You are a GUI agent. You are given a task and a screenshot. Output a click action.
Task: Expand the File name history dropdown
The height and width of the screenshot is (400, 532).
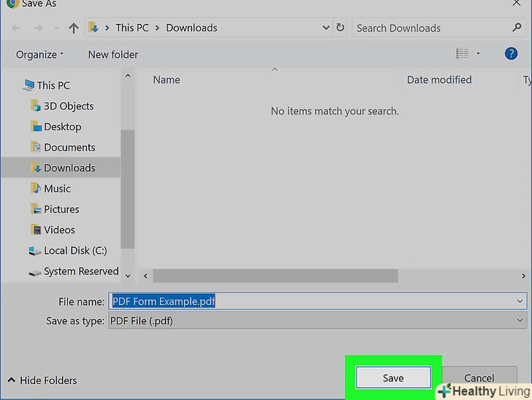point(520,301)
